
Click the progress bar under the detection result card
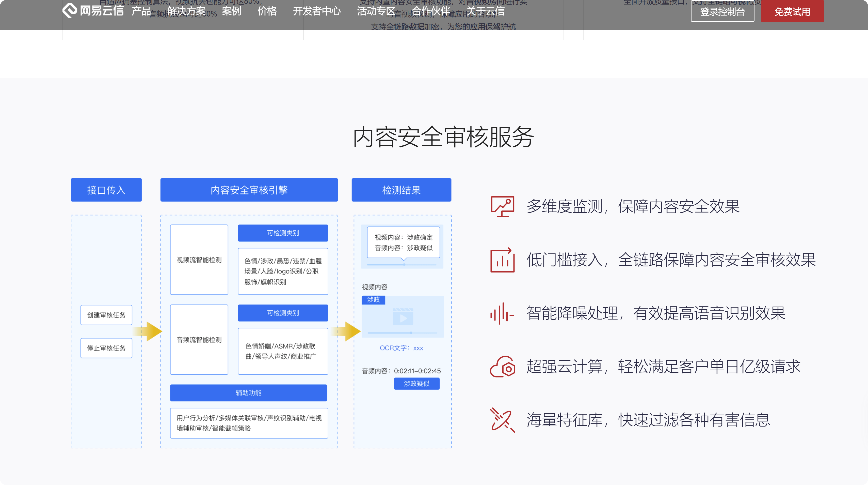click(403, 265)
